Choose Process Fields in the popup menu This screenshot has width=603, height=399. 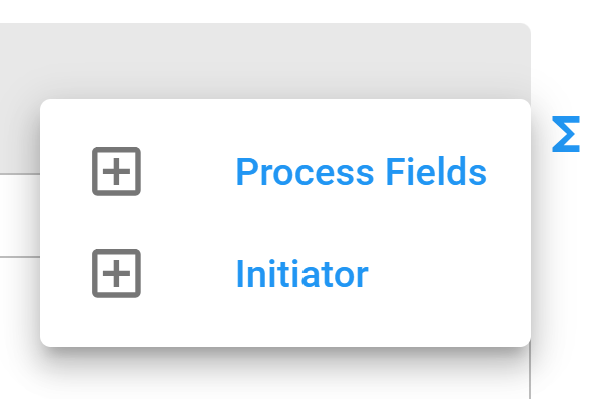[361, 172]
